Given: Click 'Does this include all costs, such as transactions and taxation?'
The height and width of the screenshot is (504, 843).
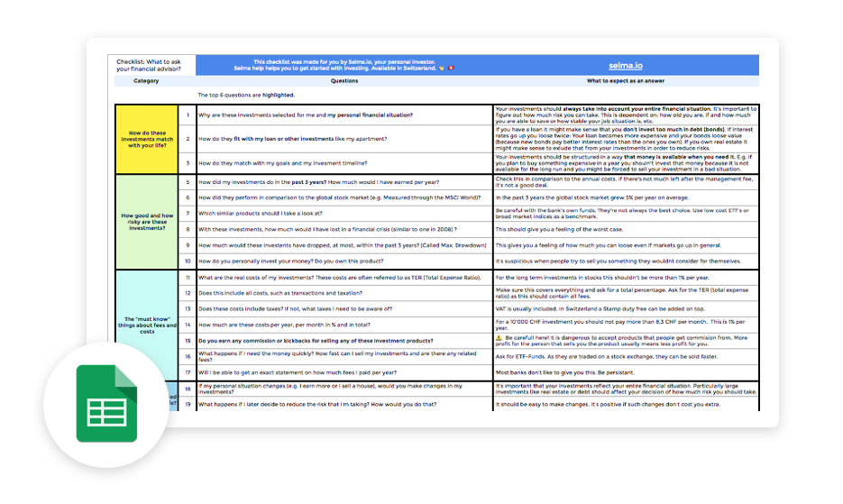Looking at the screenshot, I should 344,293.
